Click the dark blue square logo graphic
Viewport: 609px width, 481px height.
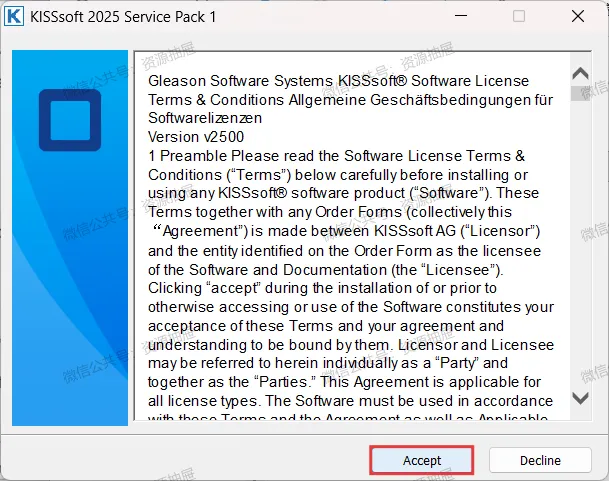70,120
